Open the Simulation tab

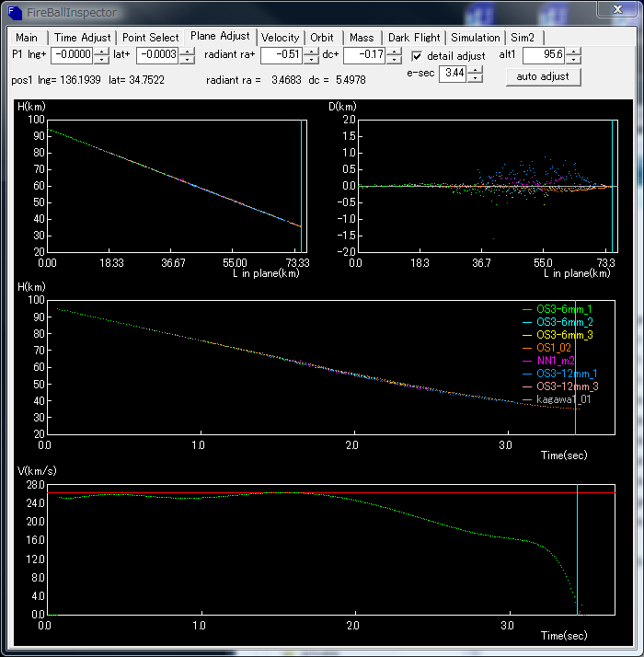click(475, 38)
